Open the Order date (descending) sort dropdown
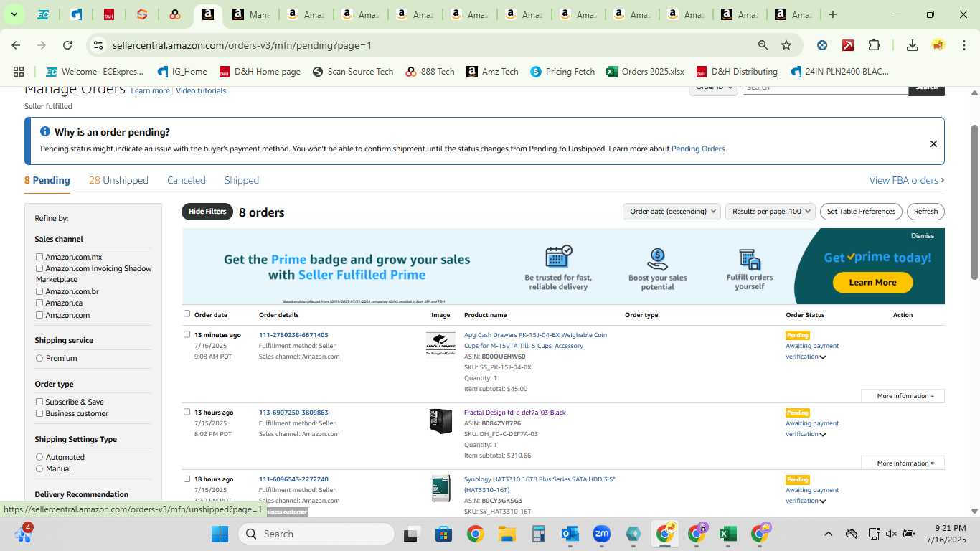 [x=672, y=212]
